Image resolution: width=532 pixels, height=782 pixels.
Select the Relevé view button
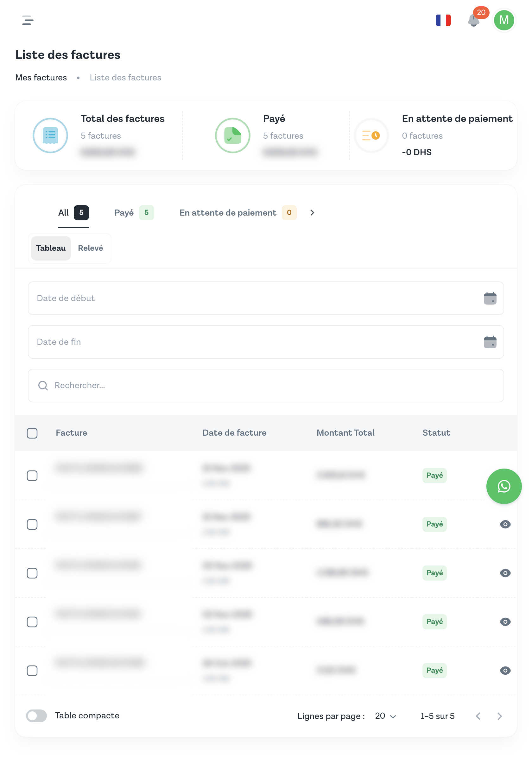tap(90, 248)
